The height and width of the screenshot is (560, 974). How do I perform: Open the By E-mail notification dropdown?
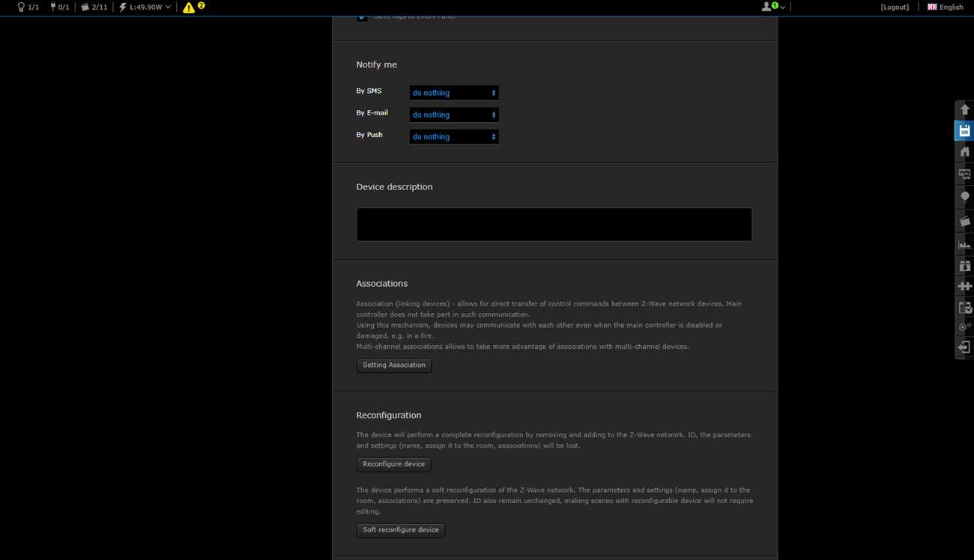pyautogui.click(x=453, y=115)
